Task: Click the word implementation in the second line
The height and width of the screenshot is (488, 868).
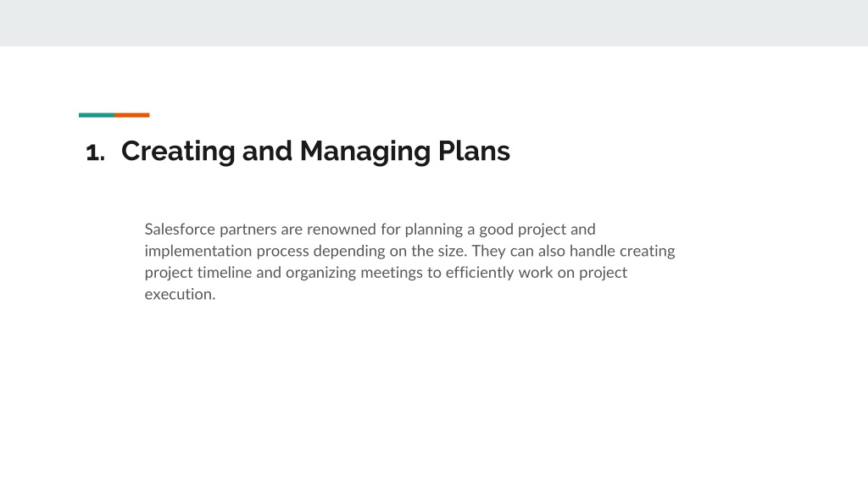Action: point(198,251)
